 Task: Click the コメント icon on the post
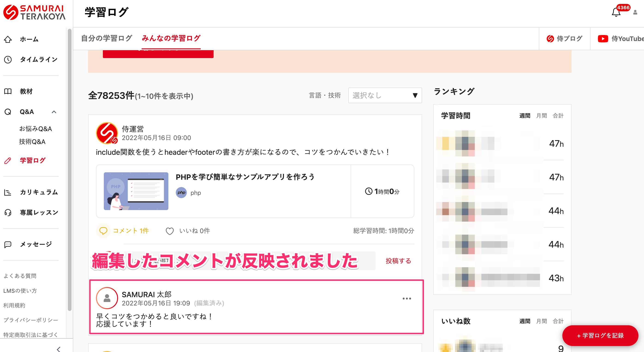103,231
